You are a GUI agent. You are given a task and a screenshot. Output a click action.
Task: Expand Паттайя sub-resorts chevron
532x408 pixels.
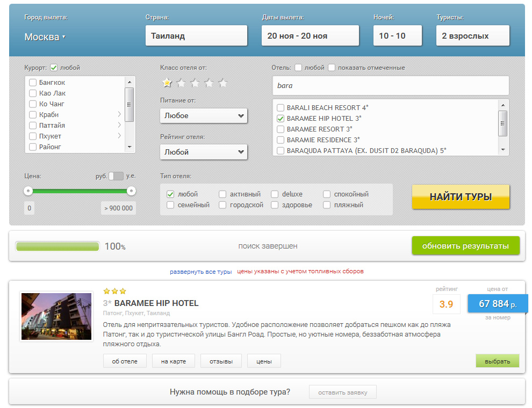point(119,125)
